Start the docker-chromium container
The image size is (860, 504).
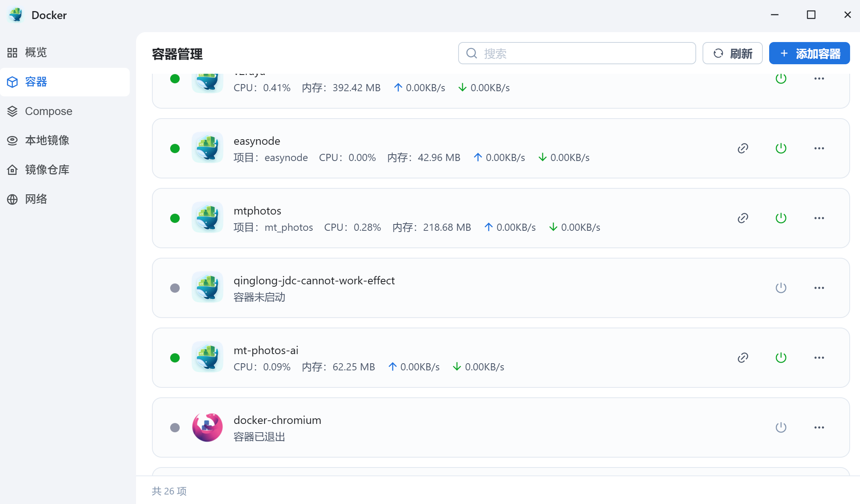781,427
